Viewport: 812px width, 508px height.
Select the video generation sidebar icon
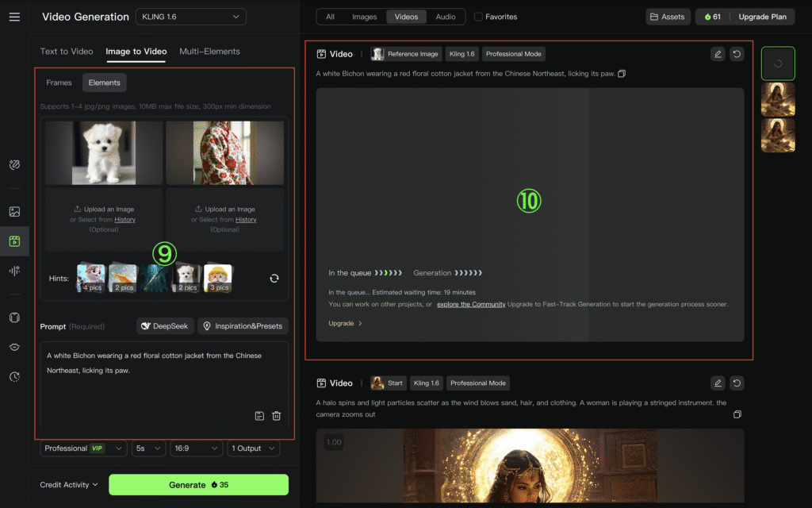[14, 241]
